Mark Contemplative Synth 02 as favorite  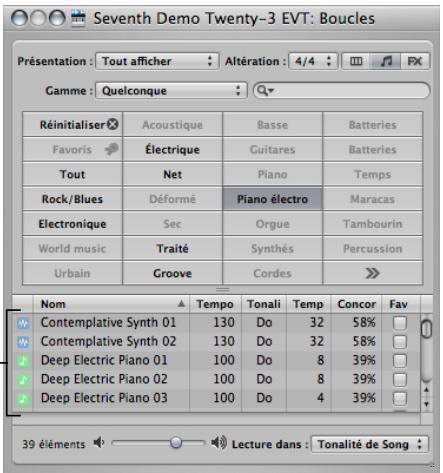[400, 342]
